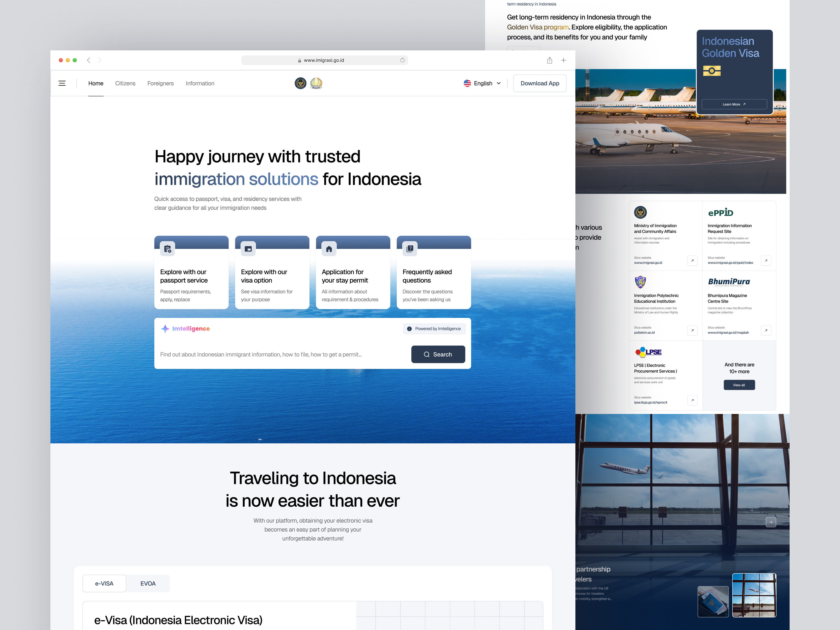Open the Citizens menu item

pyautogui.click(x=125, y=83)
